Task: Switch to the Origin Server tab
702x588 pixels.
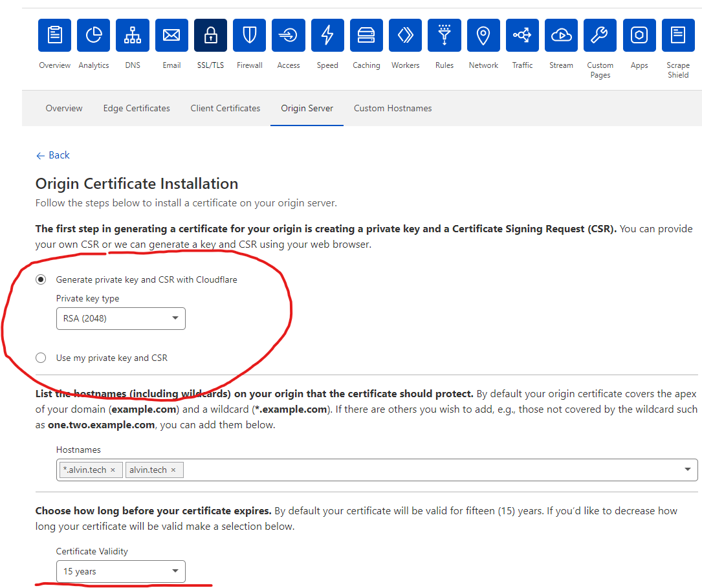Action: point(307,108)
